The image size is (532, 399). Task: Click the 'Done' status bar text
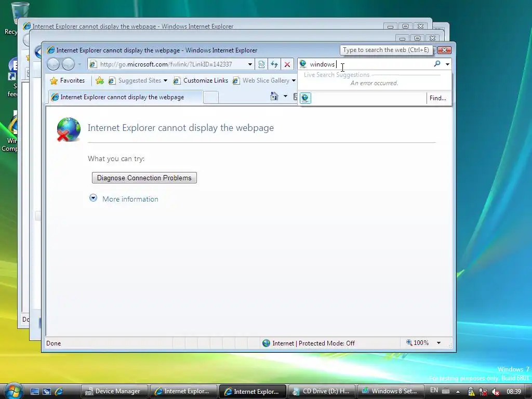[54, 343]
